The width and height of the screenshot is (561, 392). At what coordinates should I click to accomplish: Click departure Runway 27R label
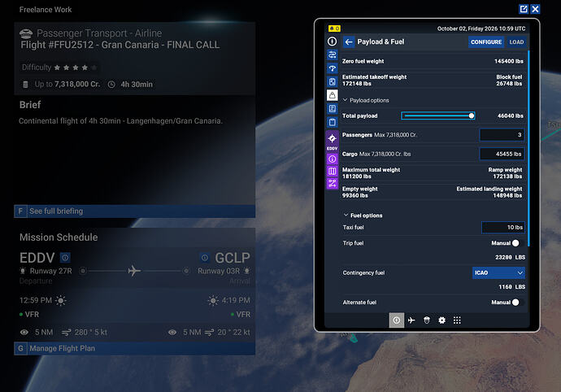[x=50, y=271]
